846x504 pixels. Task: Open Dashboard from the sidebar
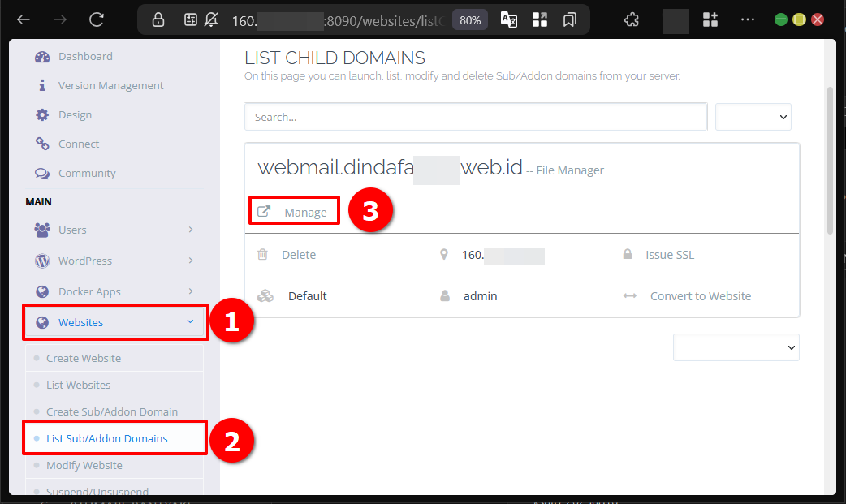[x=84, y=57]
